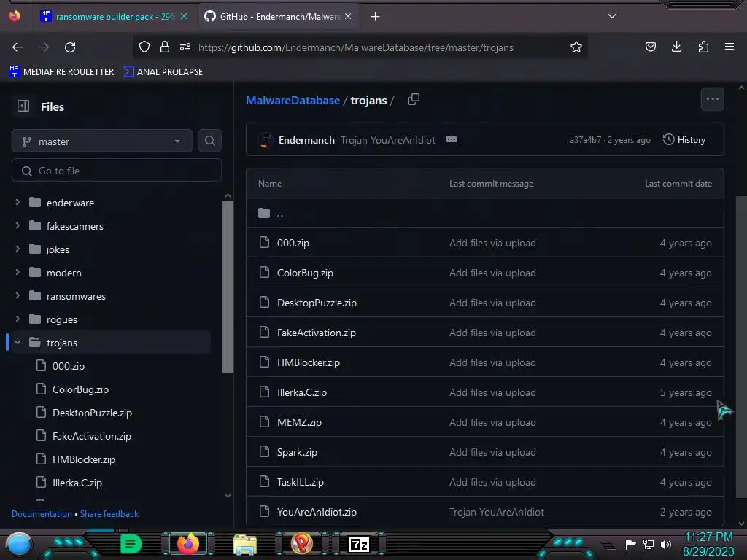747x560 pixels.
Task: Open HMBlocker.zip in the file table
Action: coord(309,363)
